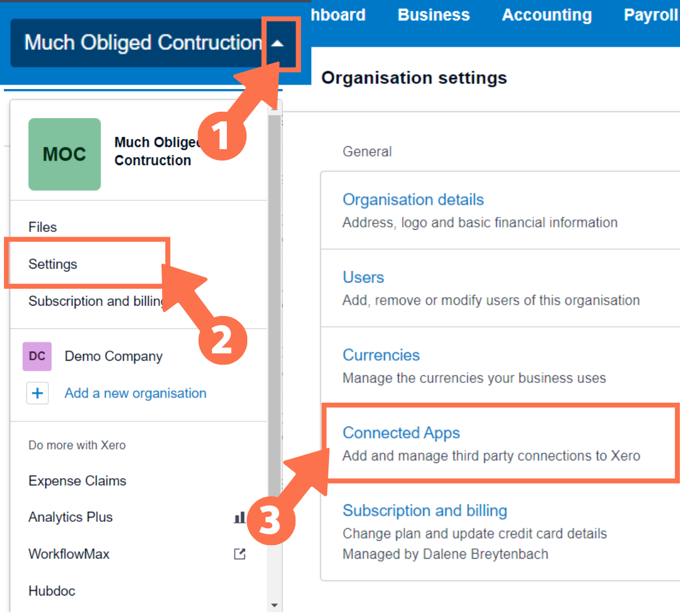Open Users to manage organisation members
680x616 pixels.
coord(363,277)
